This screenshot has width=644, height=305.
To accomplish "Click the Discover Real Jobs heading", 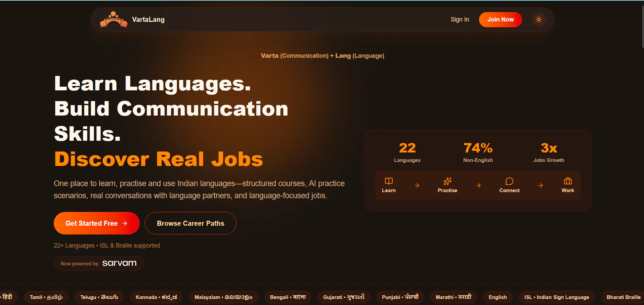I will [x=159, y=159].
